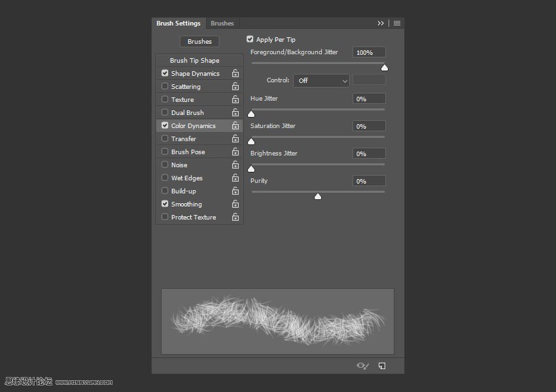This screenshot has width=556, height=392.
Task: Click the lock icon beside Scattering
Action: (235, 87)
